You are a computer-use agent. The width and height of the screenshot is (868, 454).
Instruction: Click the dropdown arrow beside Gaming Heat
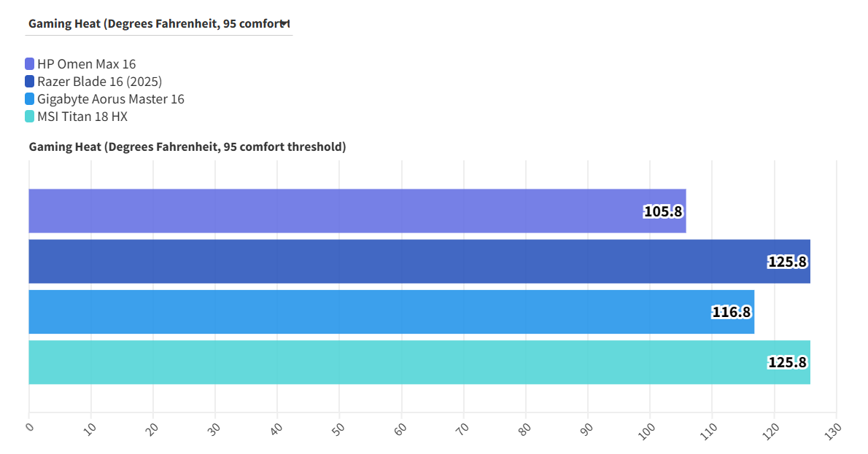click(284, 23)
